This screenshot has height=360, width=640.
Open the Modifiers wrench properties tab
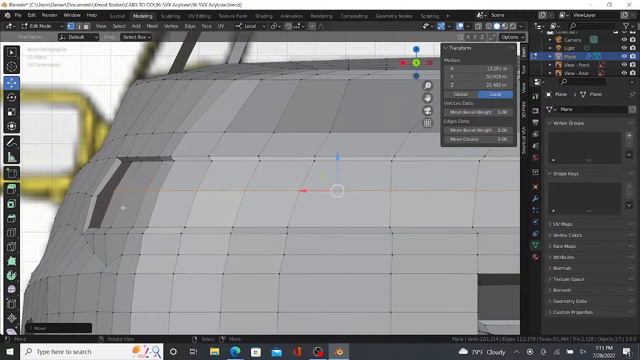pyautogui.click(x=536, y=198)
